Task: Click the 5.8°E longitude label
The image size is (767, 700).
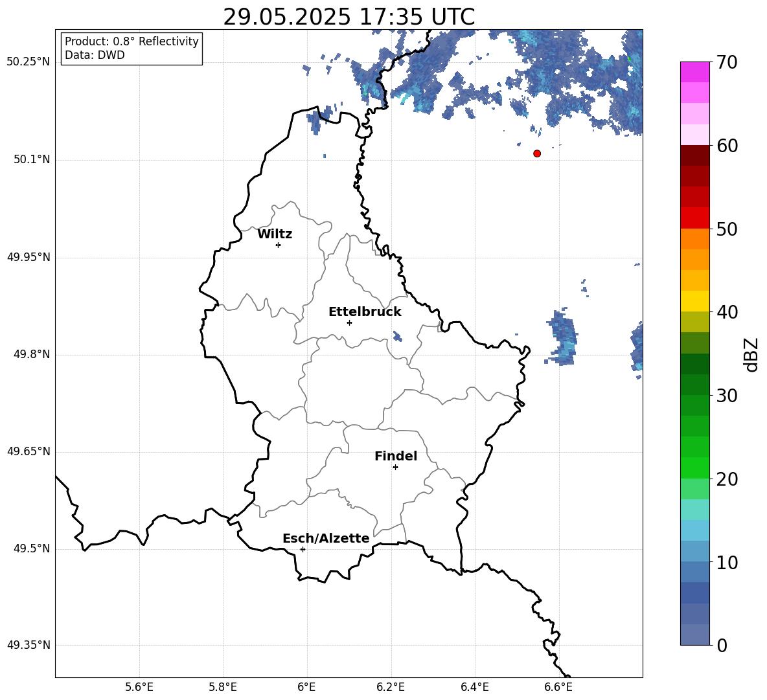Action: tap(223, 687)
